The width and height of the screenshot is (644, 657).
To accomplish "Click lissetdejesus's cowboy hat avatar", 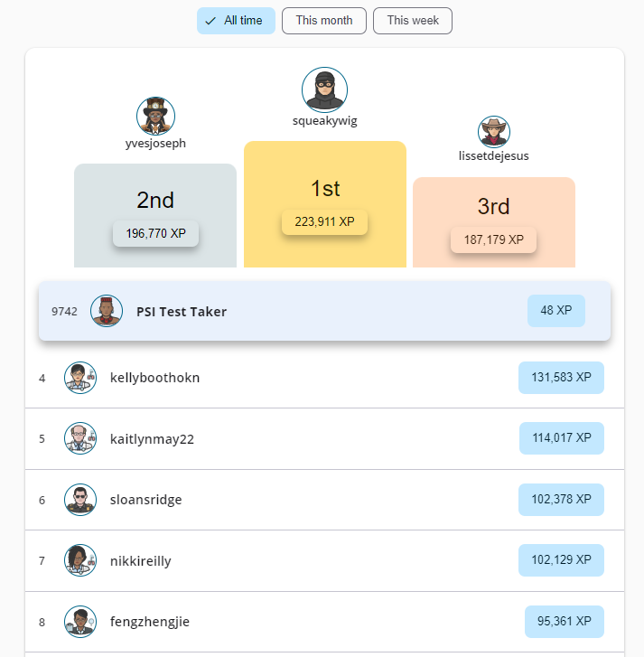I will click(494, 132).
